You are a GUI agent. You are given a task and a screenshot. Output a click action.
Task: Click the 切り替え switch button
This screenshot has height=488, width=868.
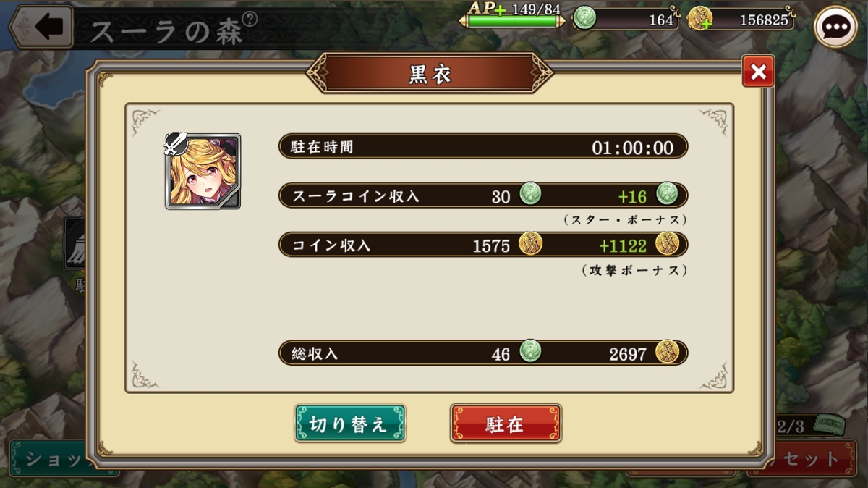[350, 424]
